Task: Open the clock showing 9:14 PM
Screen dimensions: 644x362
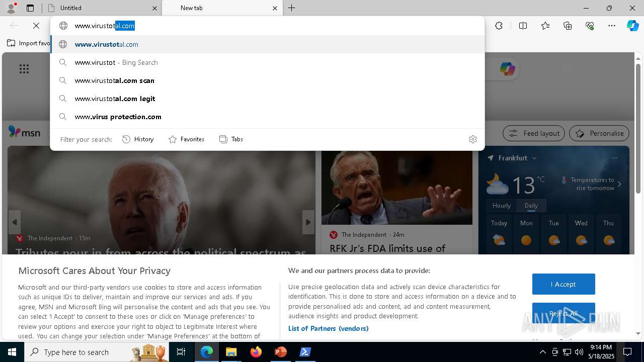Action: pos(601,352)
